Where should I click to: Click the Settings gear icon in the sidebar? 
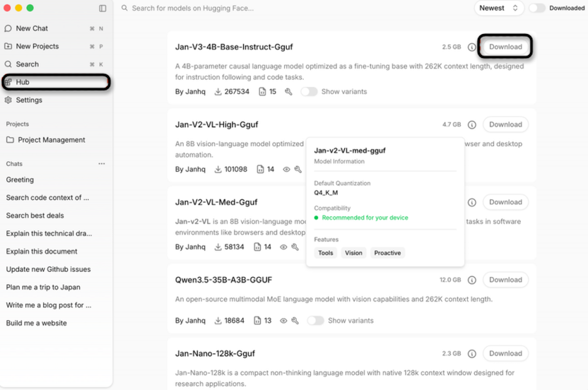[8, 100]
